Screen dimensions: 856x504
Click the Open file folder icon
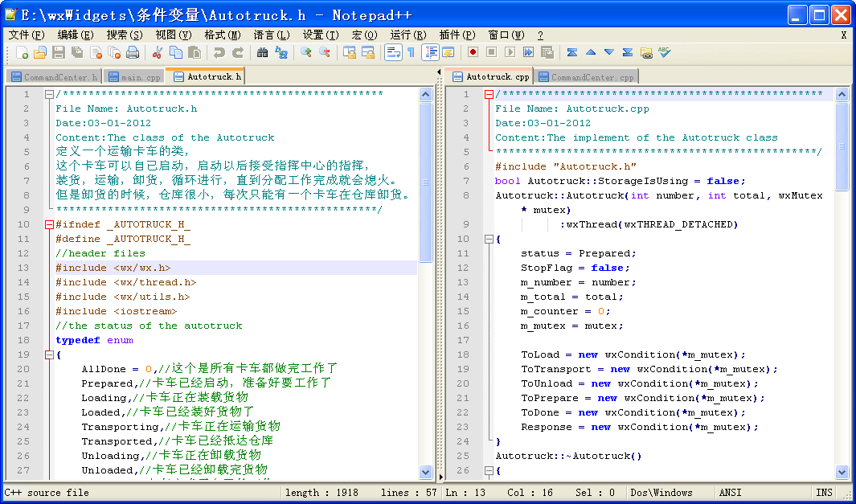click(40, 52)
